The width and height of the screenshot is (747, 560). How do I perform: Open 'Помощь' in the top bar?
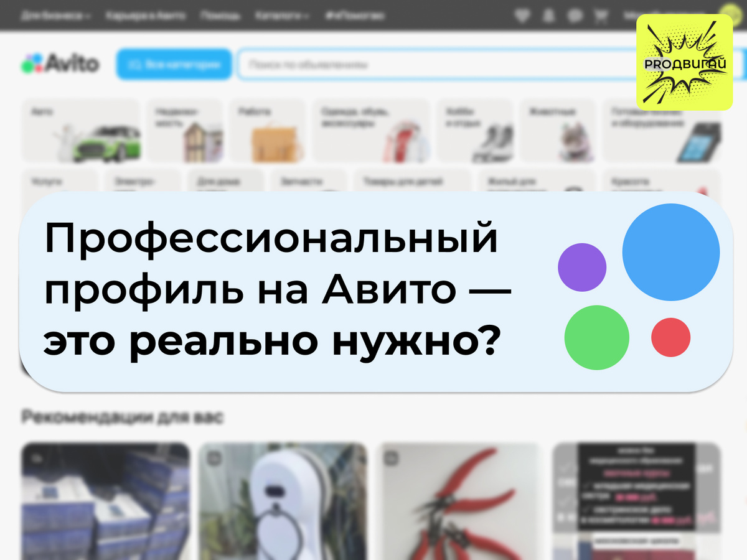pyautogui.click(x=220, y=16)
